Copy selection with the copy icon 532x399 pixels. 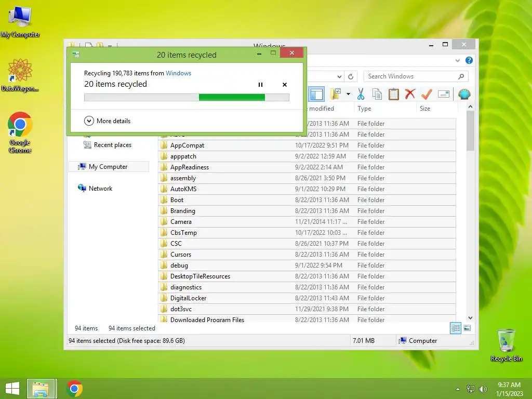pos(377,94)
